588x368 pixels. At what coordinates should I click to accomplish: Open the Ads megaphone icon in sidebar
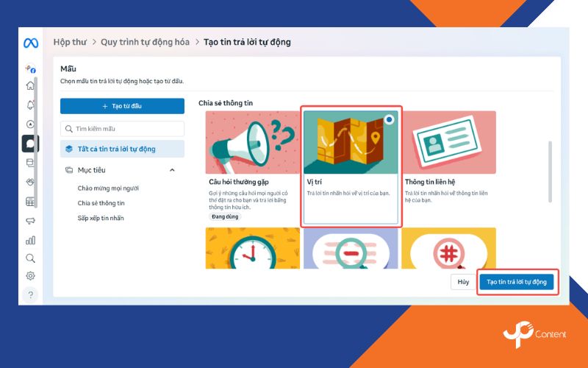pyautogui.click(x=30, y=221)
